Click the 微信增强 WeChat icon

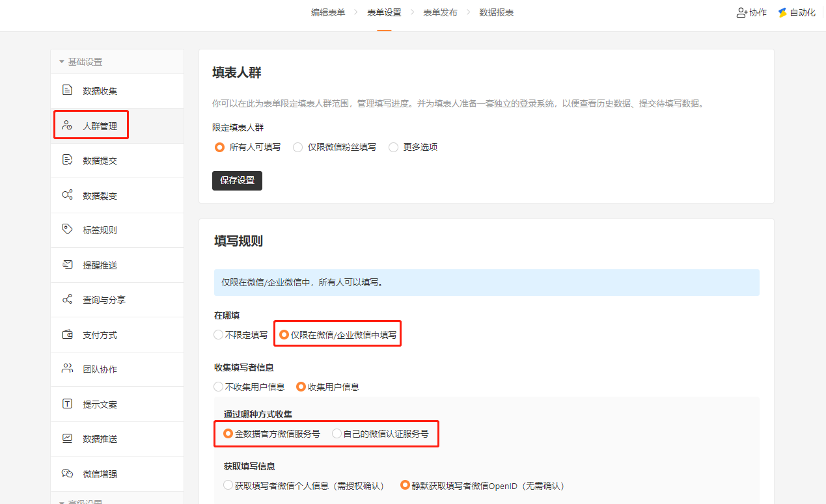67,473
